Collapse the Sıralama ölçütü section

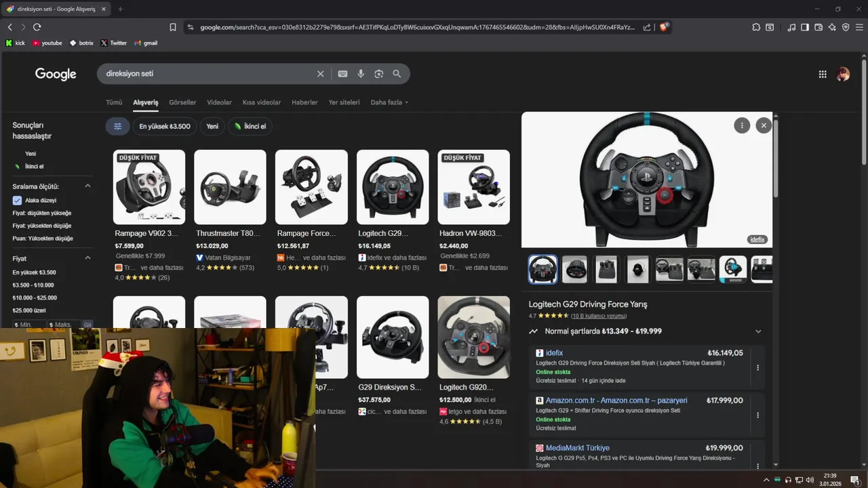[x=87, y=186]
